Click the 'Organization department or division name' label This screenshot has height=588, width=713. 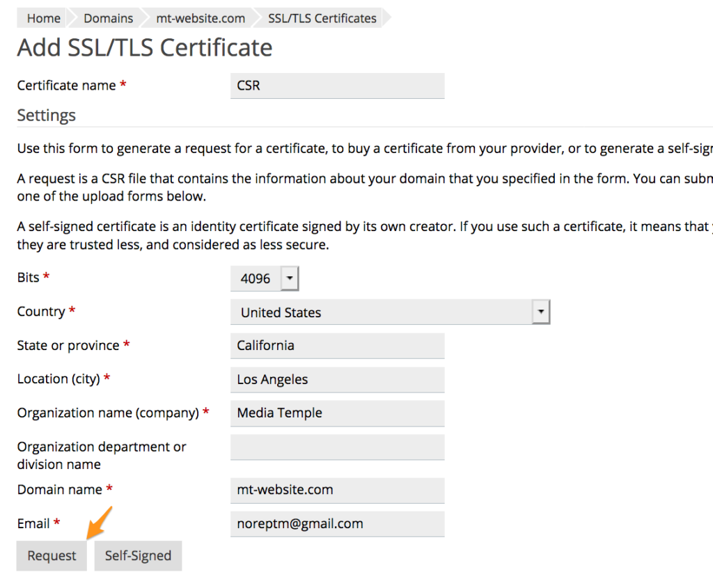coord(101,455)
